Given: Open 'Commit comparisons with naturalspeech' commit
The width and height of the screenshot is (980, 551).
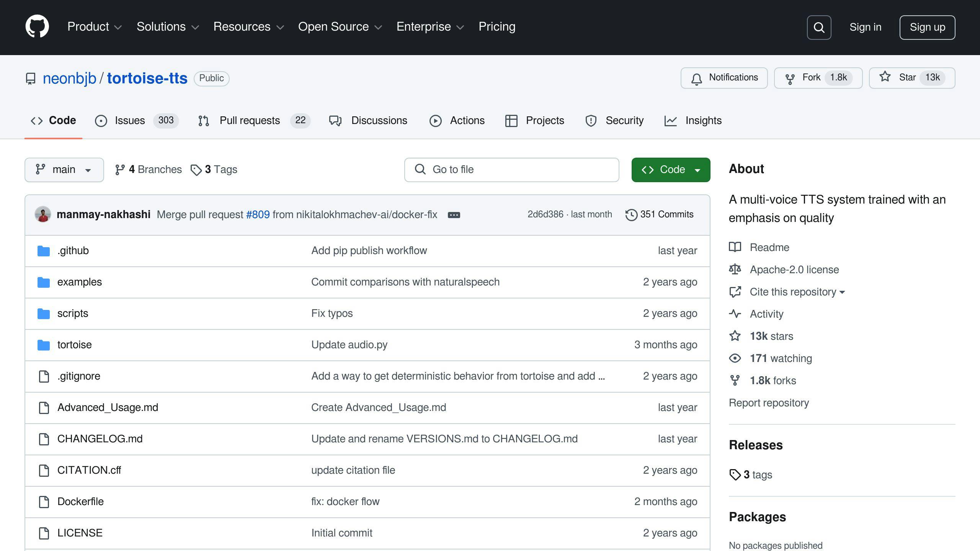Looking at the screenshot, I should coord(405,282).
